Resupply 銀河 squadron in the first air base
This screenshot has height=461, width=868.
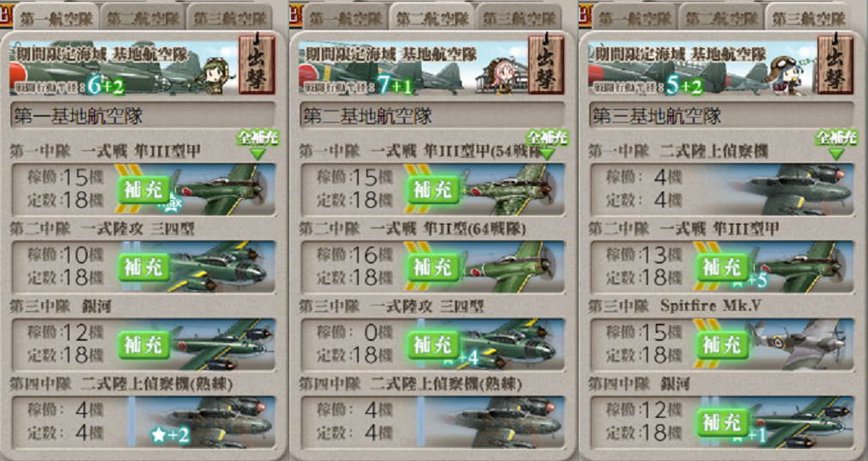pos(144,345)
